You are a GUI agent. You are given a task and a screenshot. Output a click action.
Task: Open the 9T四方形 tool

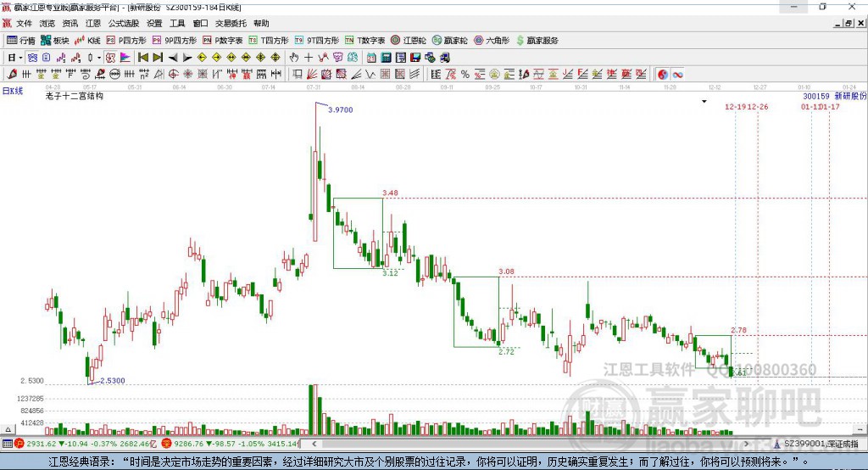pyautogui.click(x=317, y=41)
